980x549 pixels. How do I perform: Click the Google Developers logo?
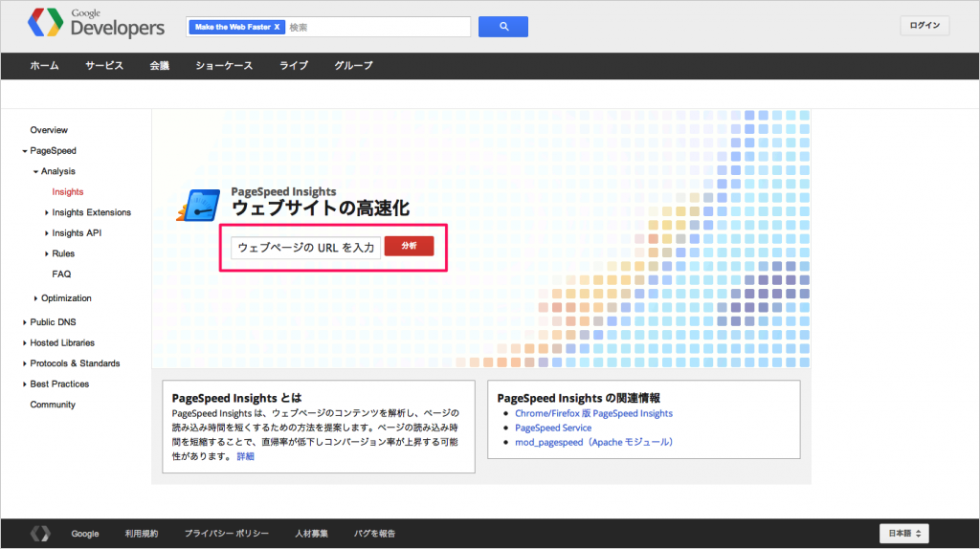tap(96, 24)
